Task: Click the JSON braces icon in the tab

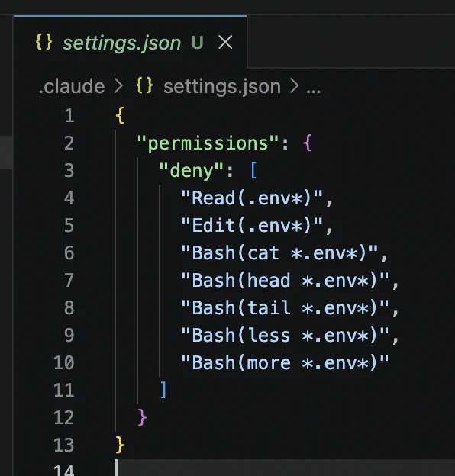Action: (x=44, y=42)
